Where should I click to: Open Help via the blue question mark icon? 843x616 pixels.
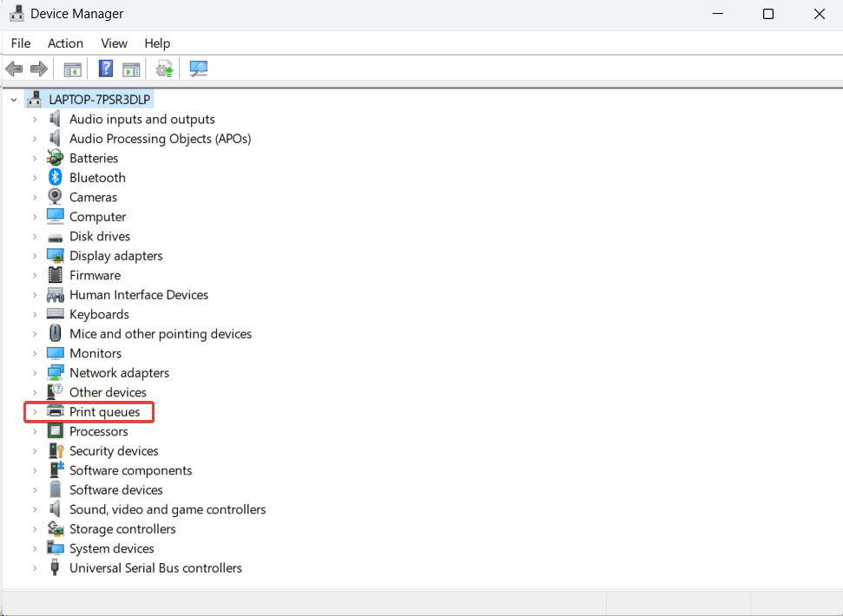(x=106, y=69)
